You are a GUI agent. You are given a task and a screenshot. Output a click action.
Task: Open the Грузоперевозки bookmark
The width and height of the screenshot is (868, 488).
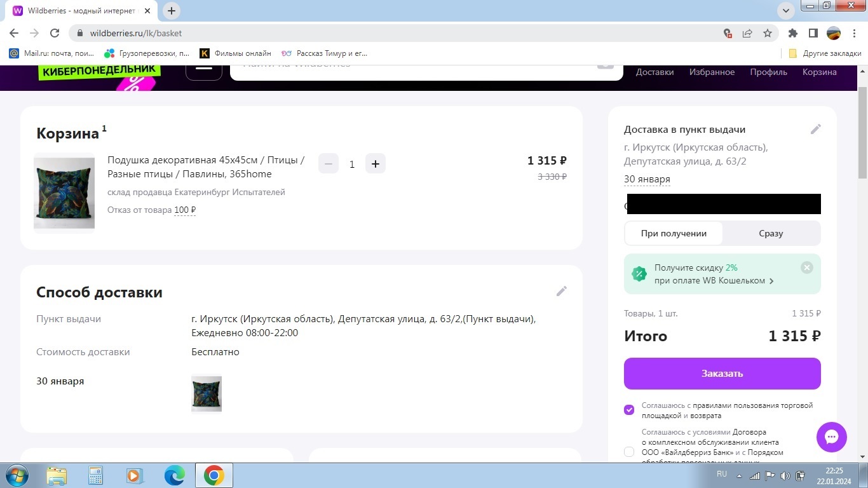[x=147, y=53]
